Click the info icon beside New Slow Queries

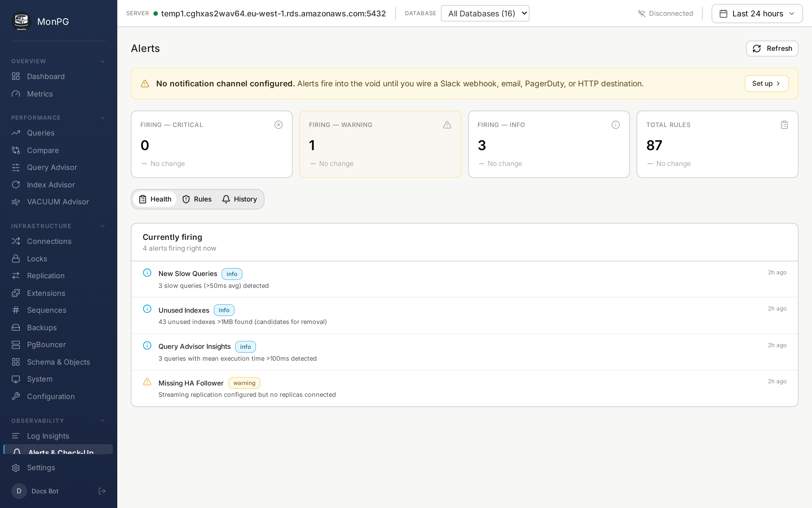pos(147,272)
